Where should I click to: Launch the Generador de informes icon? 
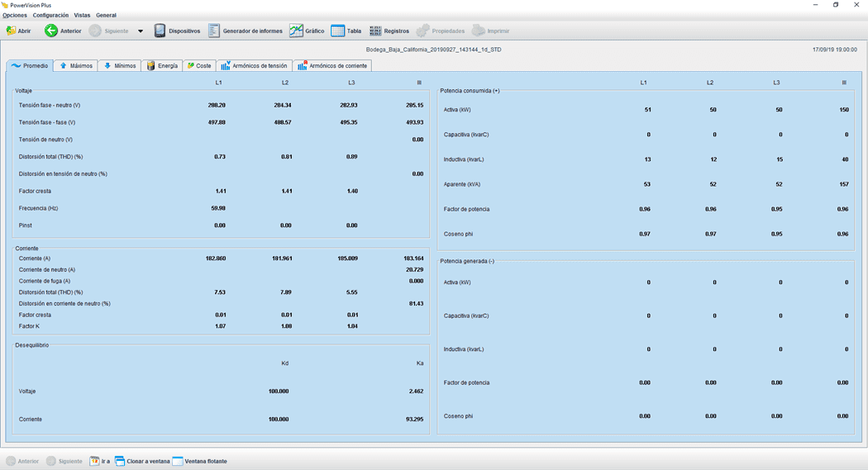coord(213,31)
